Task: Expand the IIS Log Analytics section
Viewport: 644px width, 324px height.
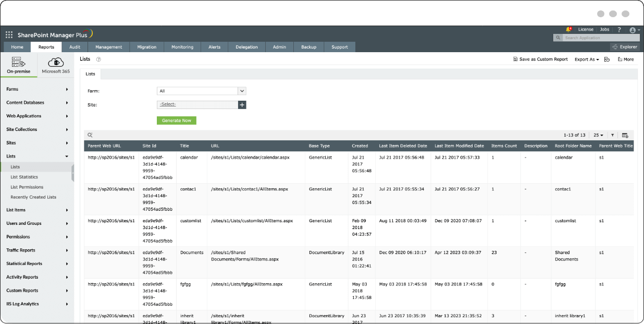Action: tap(37, 304)
